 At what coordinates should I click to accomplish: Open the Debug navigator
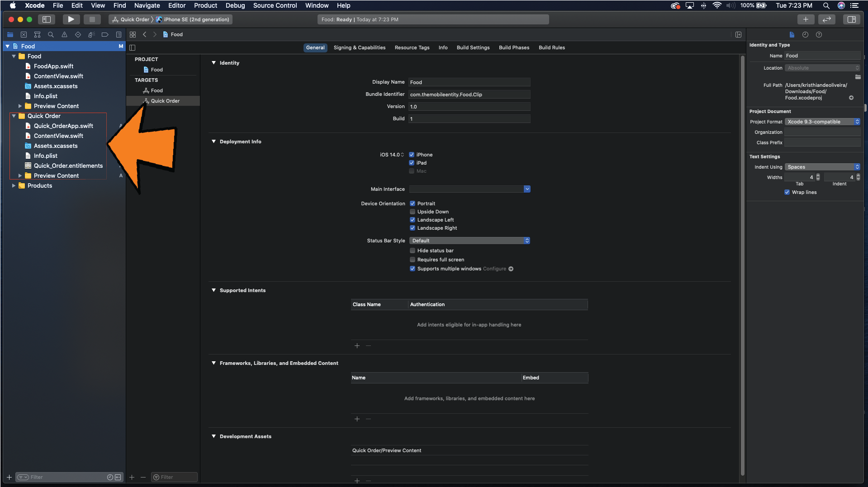tap(91, 34)
